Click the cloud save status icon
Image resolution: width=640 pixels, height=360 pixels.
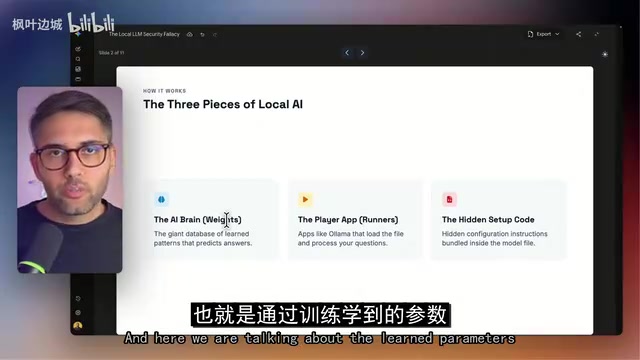190,34
